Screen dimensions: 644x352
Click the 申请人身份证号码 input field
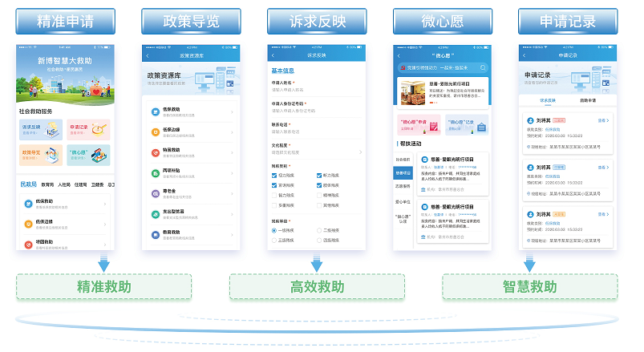click(315, 111)
